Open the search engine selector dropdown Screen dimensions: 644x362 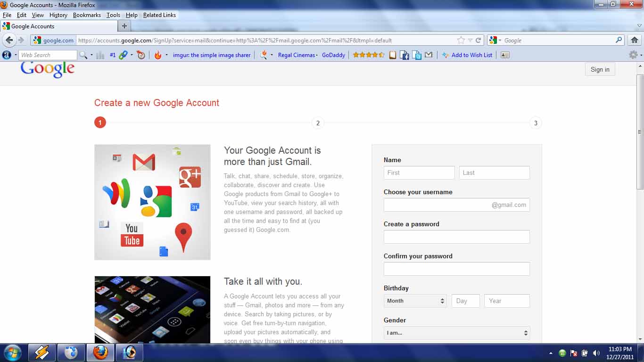tap(495, 40)
